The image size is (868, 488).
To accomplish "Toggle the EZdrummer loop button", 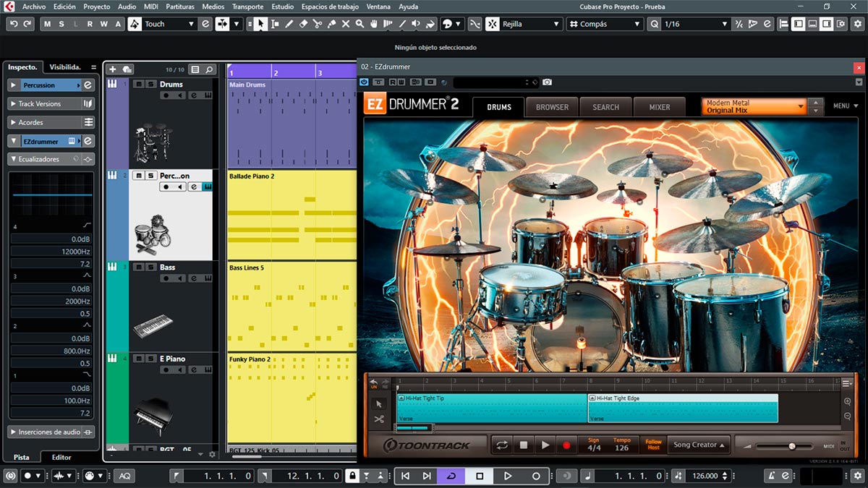I will pos(501,445).
